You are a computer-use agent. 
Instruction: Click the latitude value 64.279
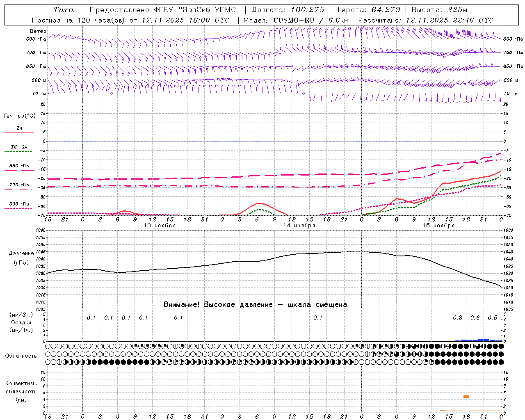coord(386,10)
